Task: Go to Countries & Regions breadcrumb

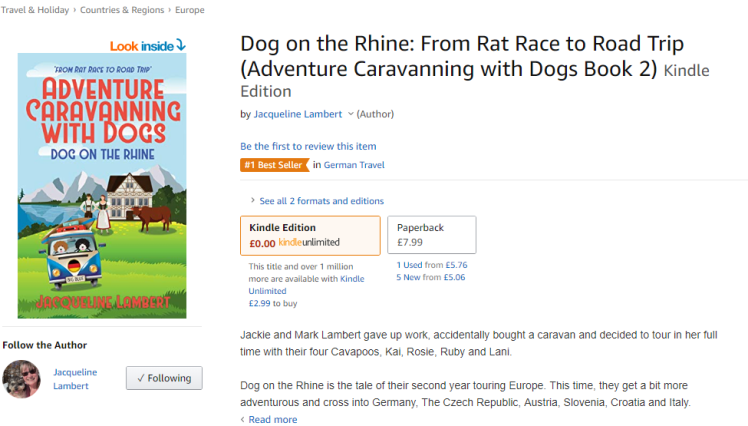Action: coord(124,10)
